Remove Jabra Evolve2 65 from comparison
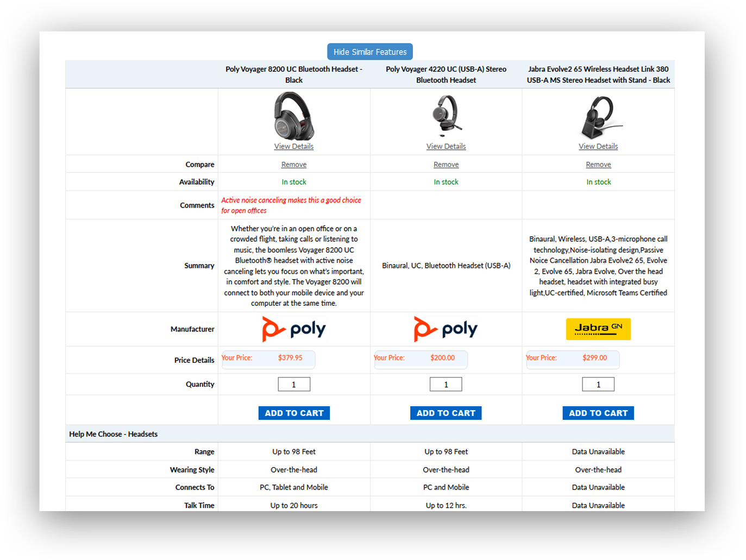746x560 pixels. [x=598, y=165]
